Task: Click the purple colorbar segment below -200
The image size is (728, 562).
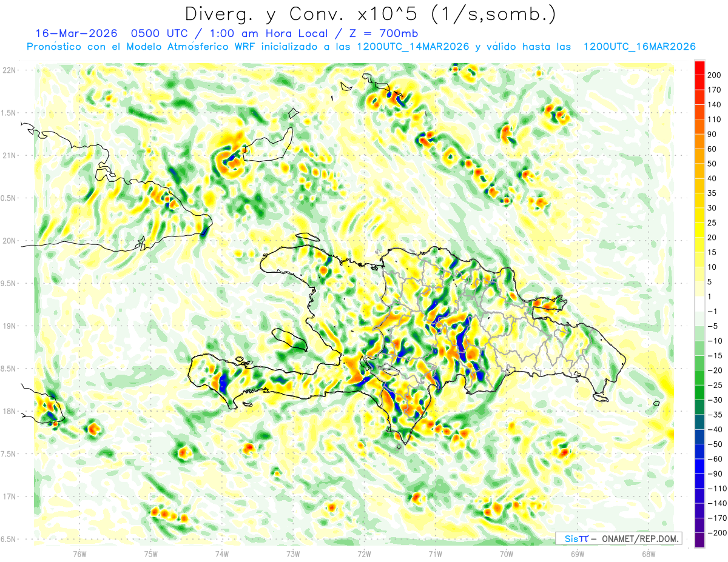Action: click(x=699, y=540)
